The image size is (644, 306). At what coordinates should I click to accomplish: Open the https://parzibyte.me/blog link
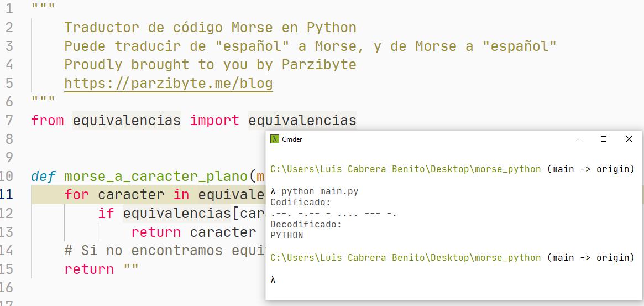(169, 84)
